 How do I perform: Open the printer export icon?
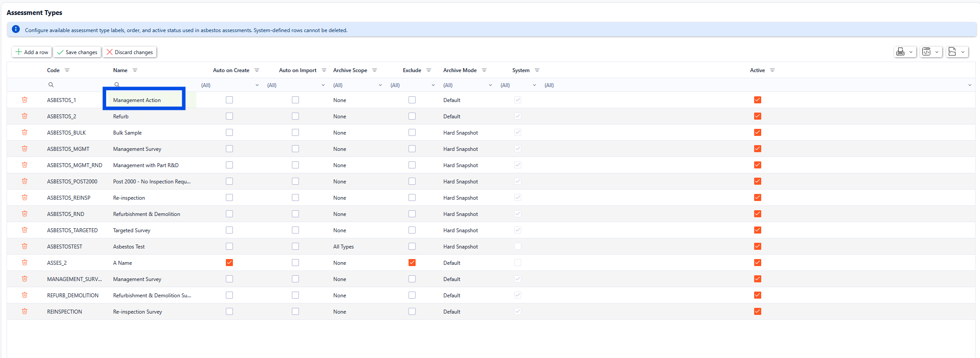coord(900,52)
